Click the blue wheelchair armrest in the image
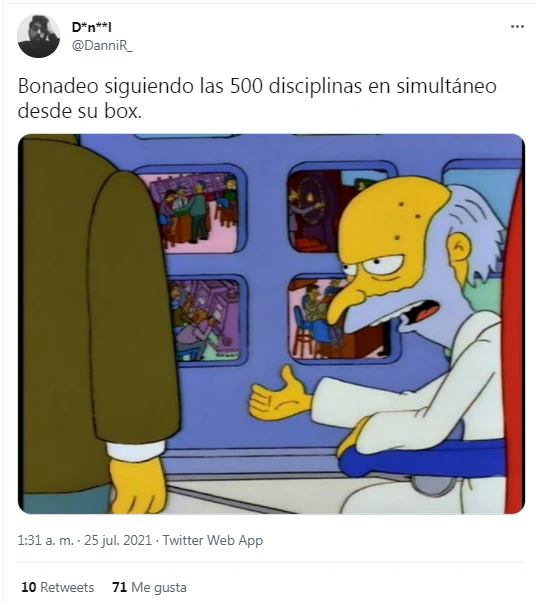 tap(421, 458)
